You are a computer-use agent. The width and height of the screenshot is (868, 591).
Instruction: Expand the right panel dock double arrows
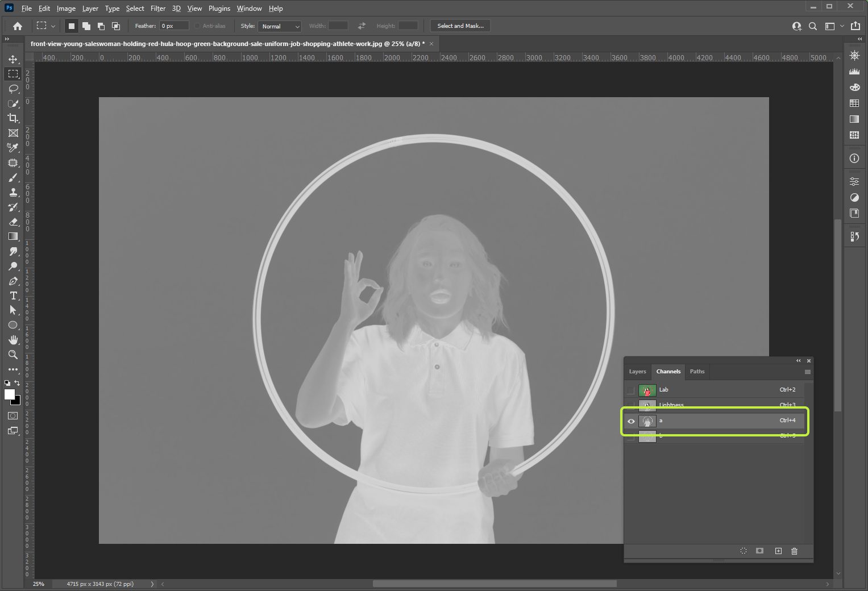pyautogui.click(x=860, y=39)
